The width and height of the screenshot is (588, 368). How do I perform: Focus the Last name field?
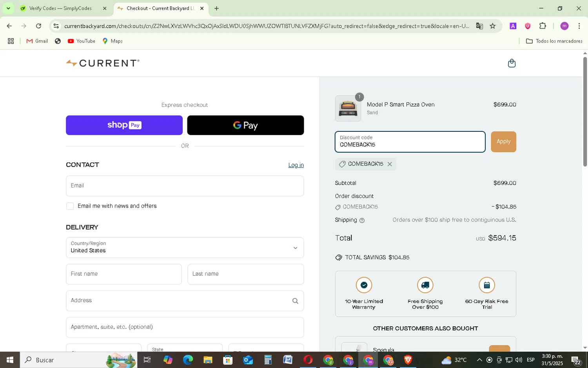pyautogui.click(x=246, y=274)
